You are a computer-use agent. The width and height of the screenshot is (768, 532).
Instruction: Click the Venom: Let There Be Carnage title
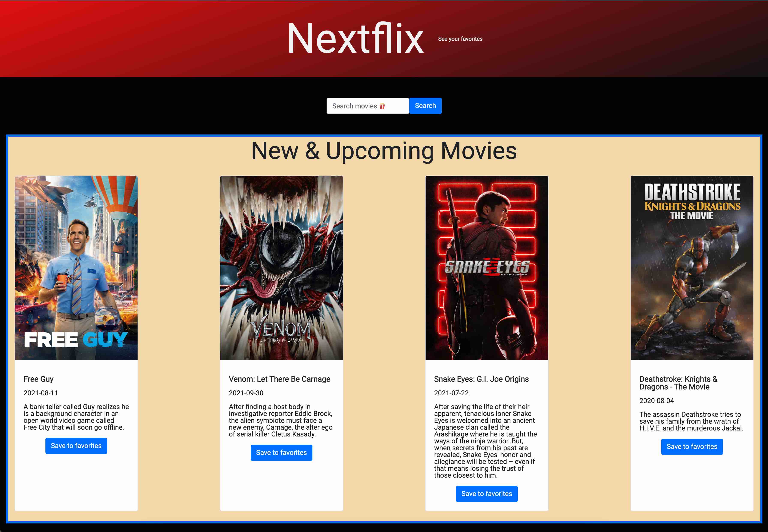tap(279, 379)
